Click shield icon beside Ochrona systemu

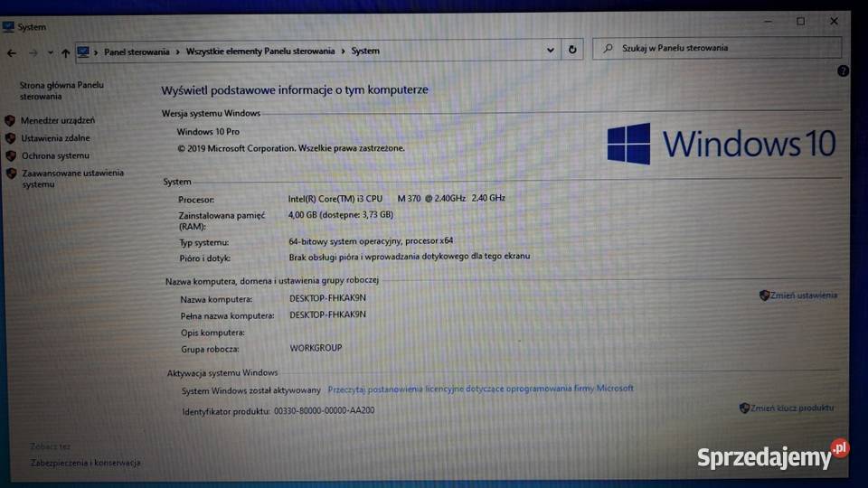tap(11, 156)
